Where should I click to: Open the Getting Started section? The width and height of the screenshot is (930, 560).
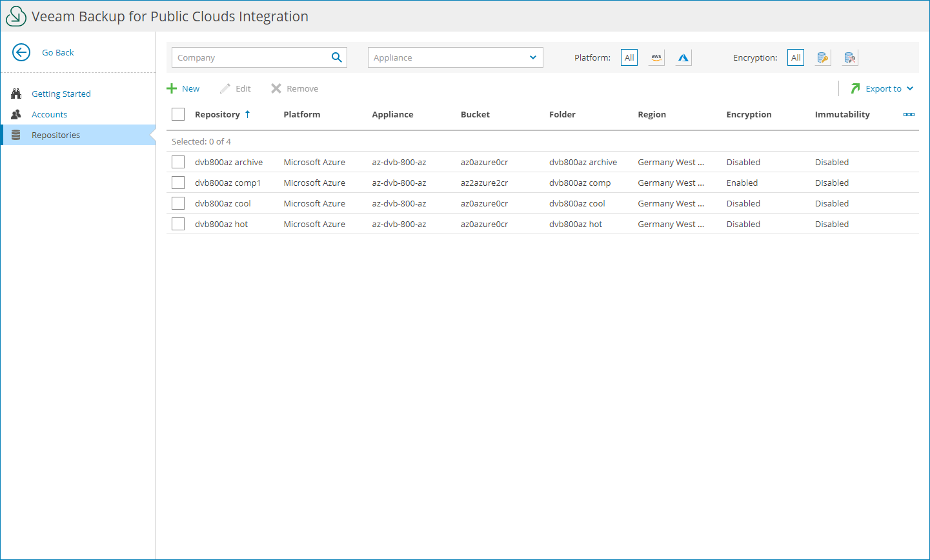[x=61, y=94]
